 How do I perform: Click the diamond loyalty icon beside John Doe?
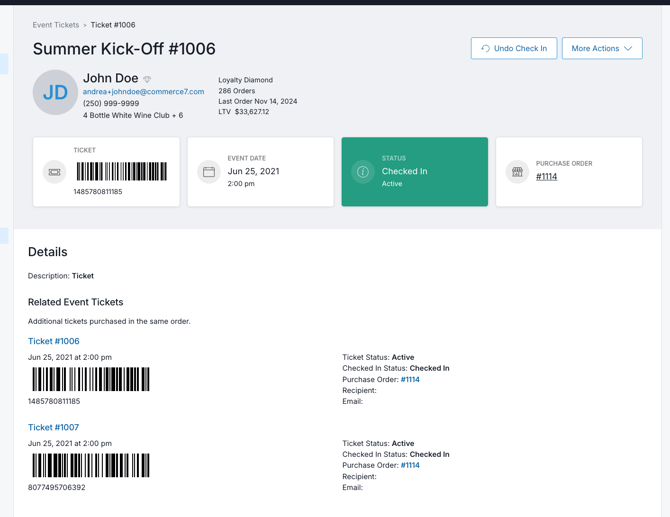pos(147,79)
